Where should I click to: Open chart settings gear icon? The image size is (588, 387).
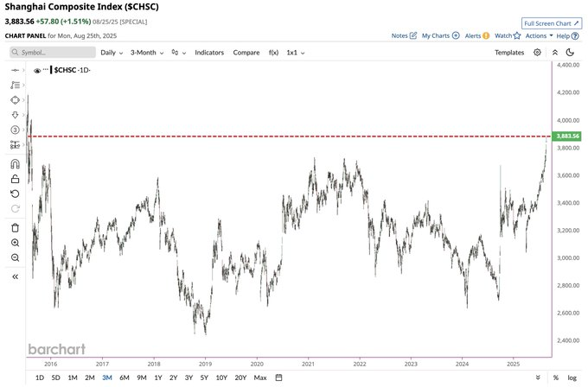(x=537, y=53)
